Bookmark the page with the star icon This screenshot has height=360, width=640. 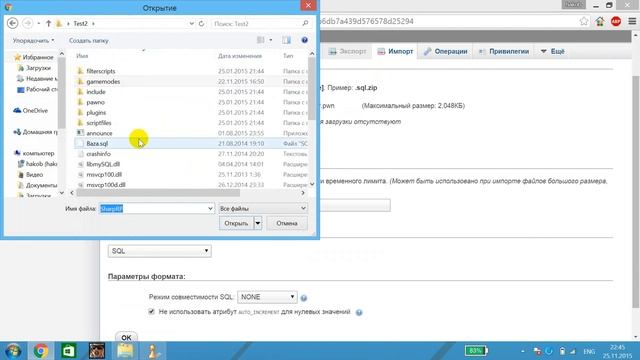click(584, 21)
